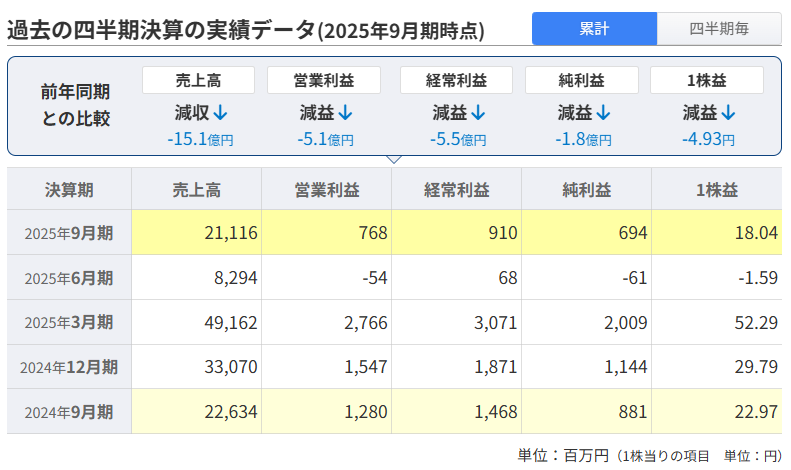The height and width of the screenshot is (470, 791).
Task: Click the 経常利益 comparison label box
Action: 456,80
